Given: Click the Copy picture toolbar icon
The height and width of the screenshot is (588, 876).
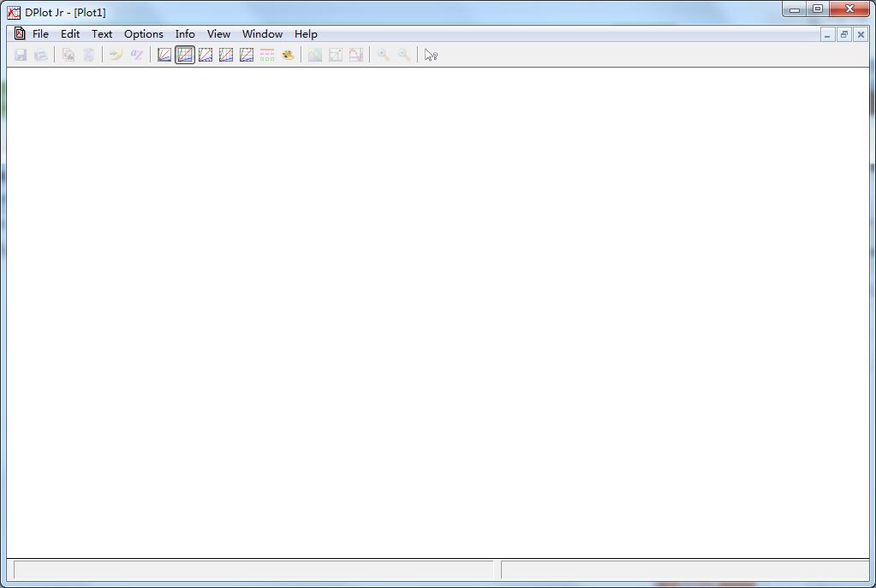Looking at the screenshot, I should (69, 55).
